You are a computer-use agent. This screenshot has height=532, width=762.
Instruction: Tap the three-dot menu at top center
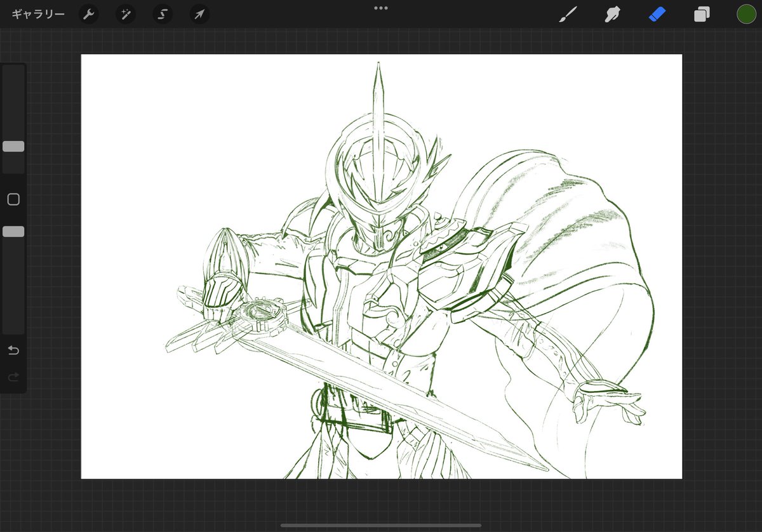pos(381,8)
